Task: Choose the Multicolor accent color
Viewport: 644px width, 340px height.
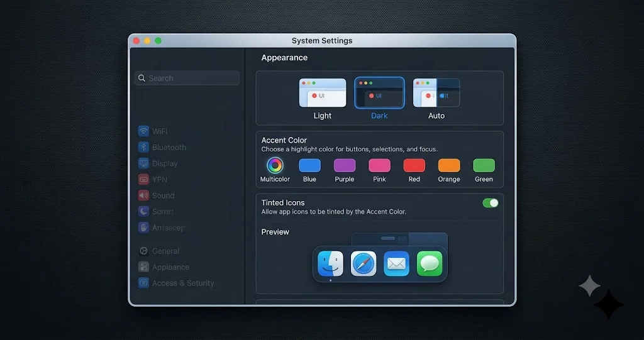Action: [x=275, y=165]
